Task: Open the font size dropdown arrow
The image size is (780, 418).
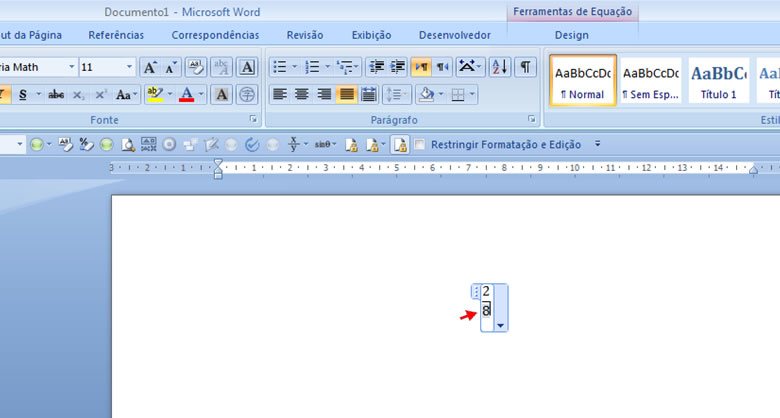Action: click(x=129, y=67)
